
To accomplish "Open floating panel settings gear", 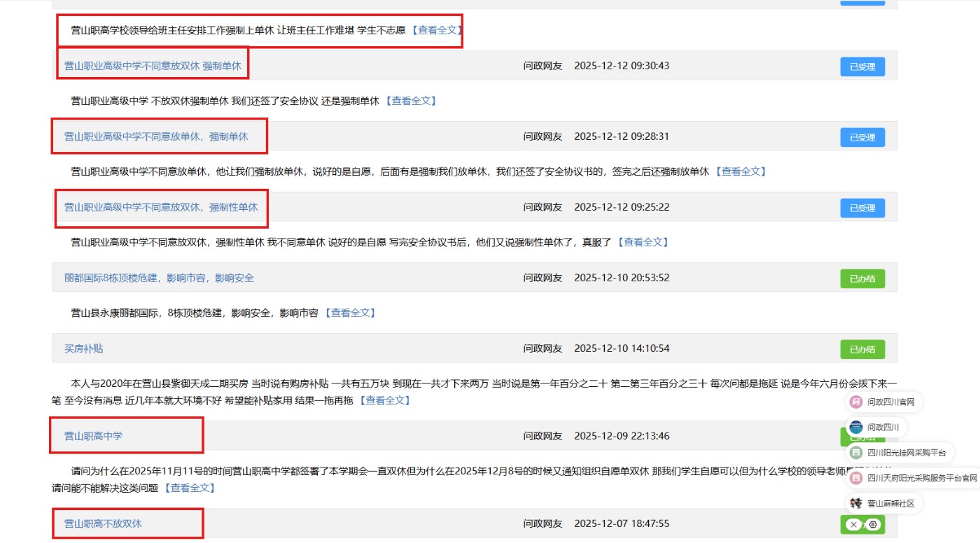I will coord(873,524).
